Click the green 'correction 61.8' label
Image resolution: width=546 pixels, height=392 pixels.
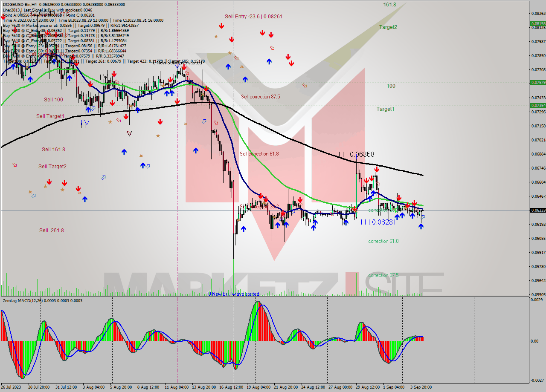click(x=383, y=241)
